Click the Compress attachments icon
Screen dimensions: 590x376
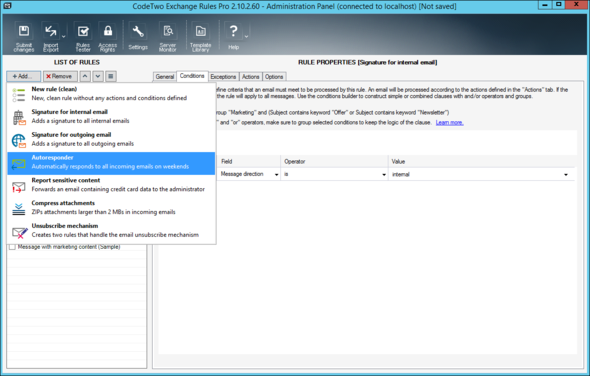(x=18, y=209)
